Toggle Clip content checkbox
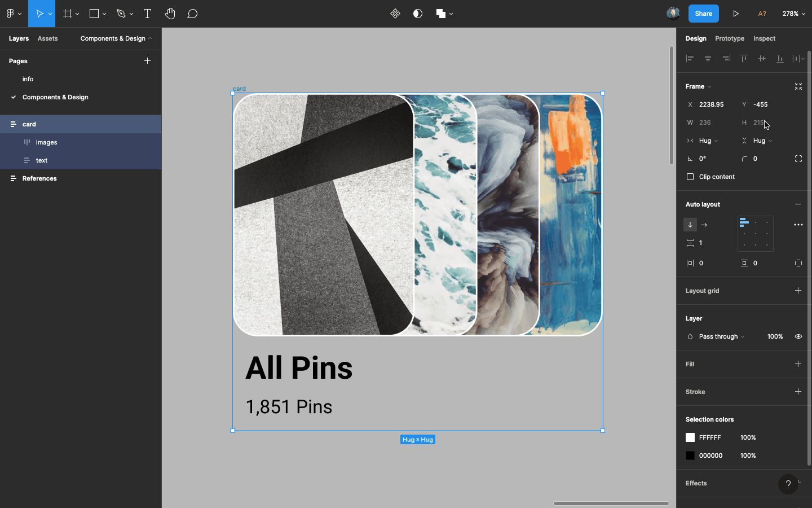812x508 pixels. pyautogui.click(x=690, y=177)
